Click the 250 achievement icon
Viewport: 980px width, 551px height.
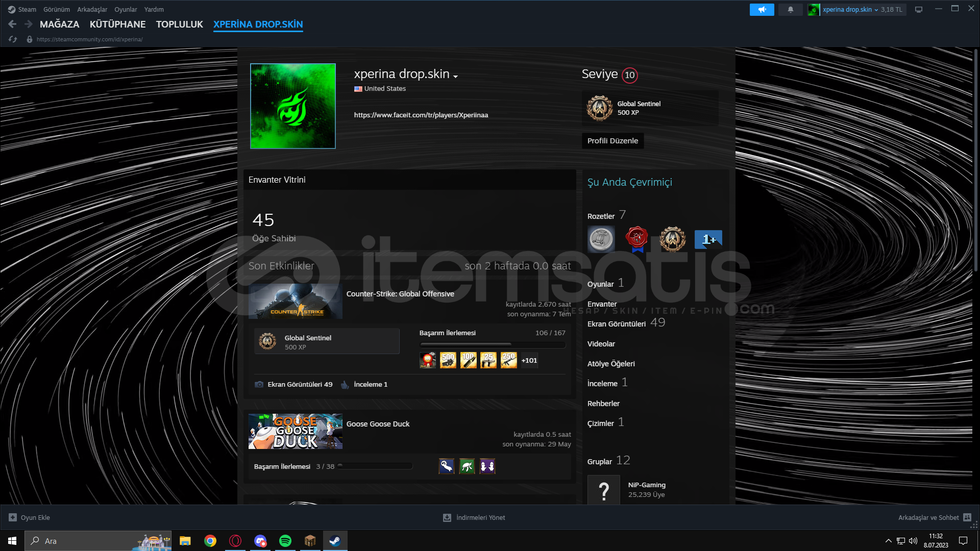[x=508, y=360]
